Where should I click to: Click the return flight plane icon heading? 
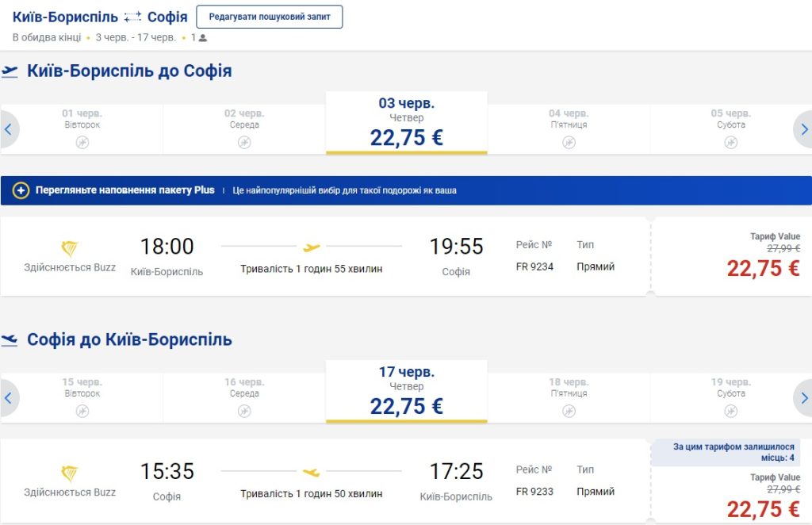click(10, 340)
